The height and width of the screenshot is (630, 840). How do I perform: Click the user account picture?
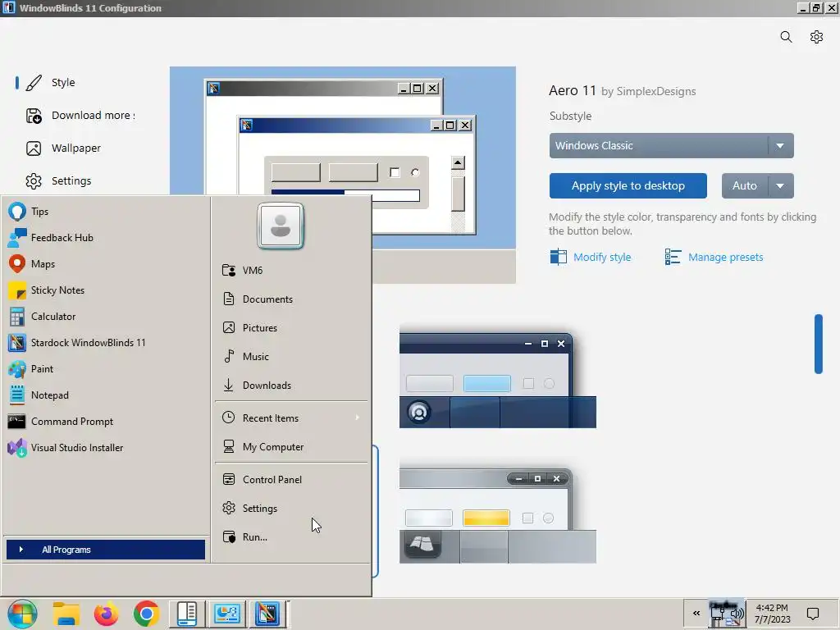coord(281,226)
